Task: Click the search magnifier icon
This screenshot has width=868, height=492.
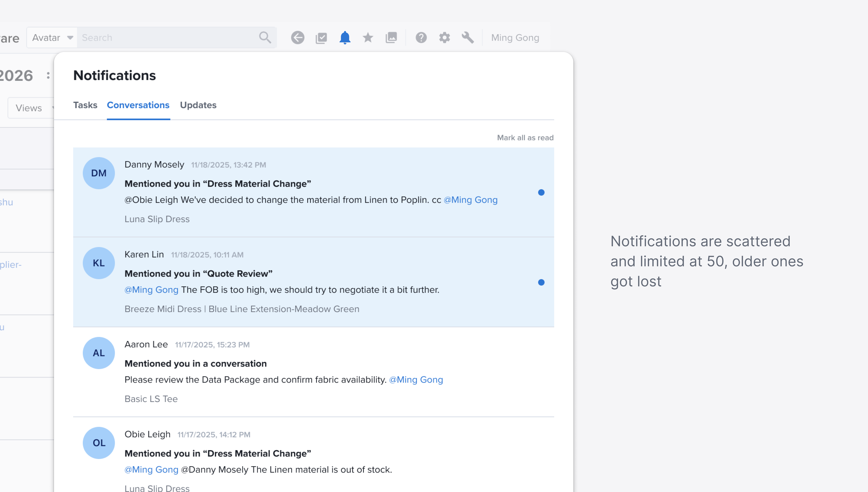Action: tap(265, 38)
